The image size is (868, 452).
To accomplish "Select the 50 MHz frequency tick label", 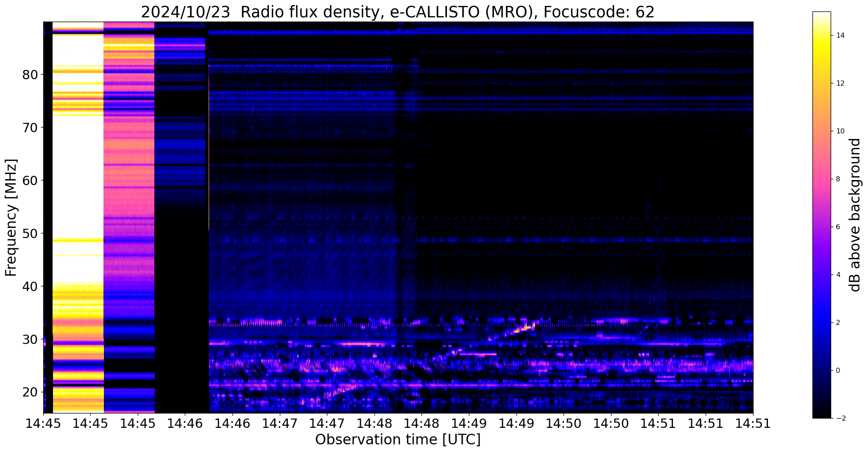I will [x=30, y=234].
